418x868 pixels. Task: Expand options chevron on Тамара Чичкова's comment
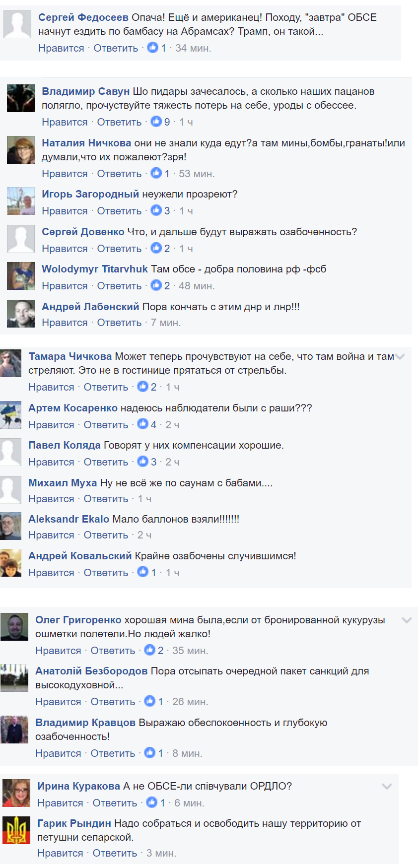click(401, 357)
